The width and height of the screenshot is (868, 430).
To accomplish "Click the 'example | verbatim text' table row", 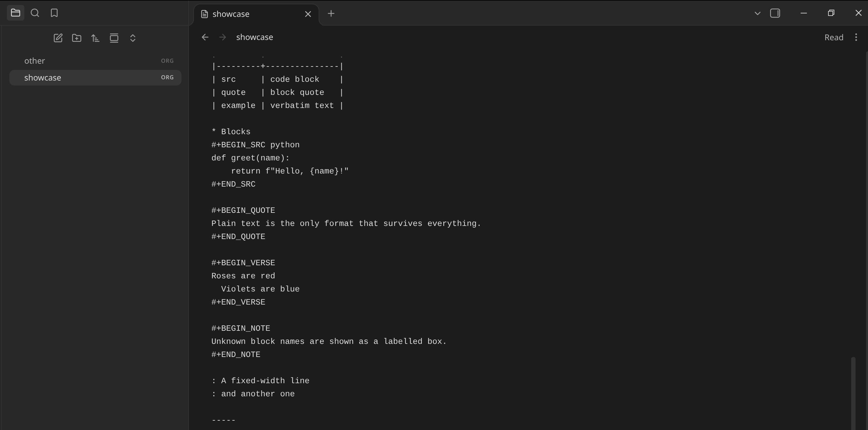I will click(277, 106).
